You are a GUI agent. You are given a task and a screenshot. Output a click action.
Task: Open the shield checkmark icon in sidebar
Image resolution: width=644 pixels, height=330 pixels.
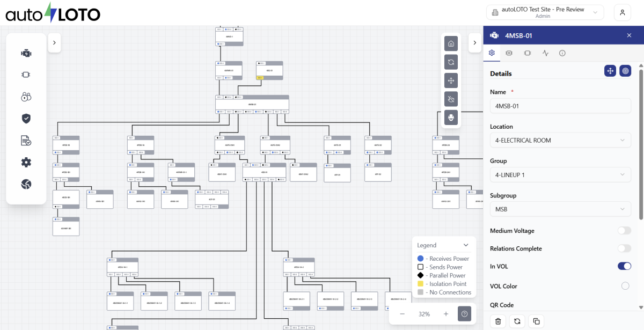pos(26,119)
